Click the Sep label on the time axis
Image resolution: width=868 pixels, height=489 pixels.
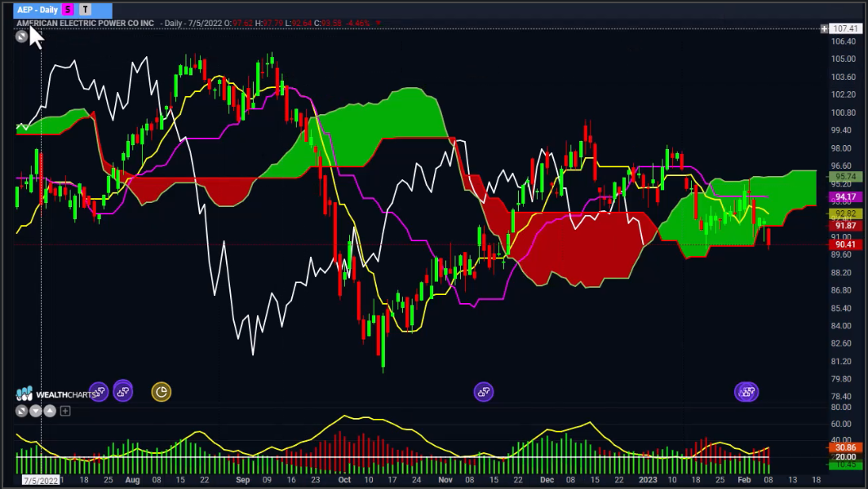click(x=242, y=480)
